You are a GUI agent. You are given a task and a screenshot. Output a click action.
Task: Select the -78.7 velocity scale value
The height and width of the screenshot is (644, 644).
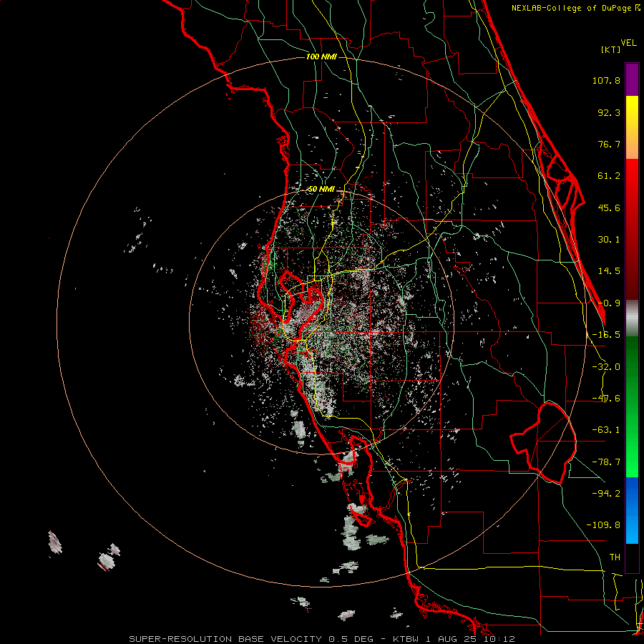(x=606, y=462)
